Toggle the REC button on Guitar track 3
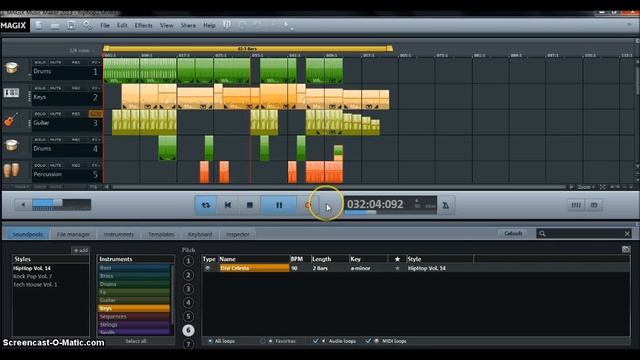640x360 pixels. coord(76,114)
